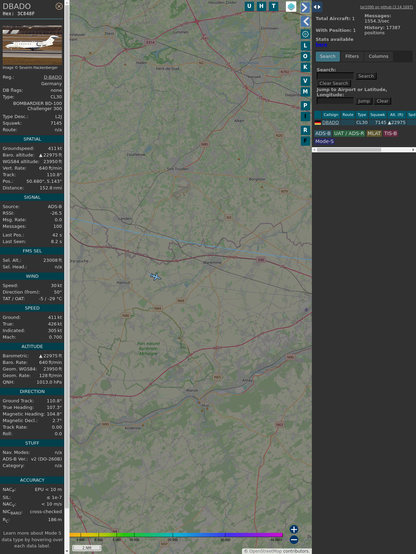Screen dimensions: 416x554
Task: Sort table by Squawk column
Action: click(377, 115)
